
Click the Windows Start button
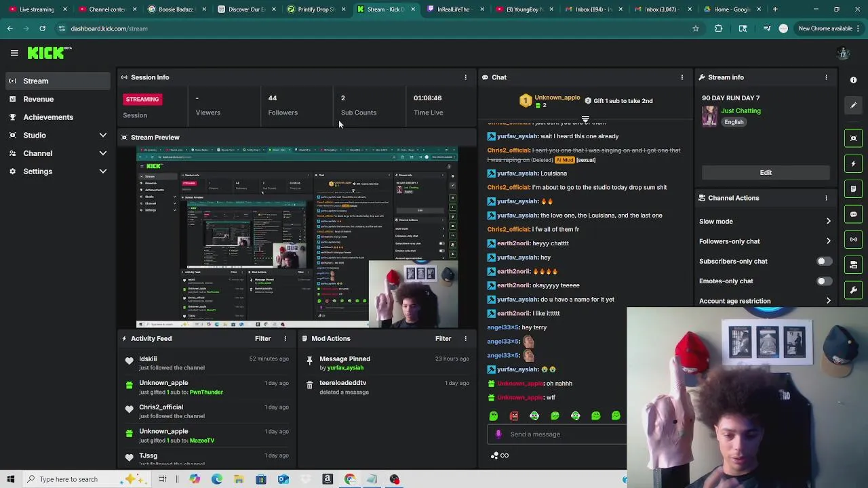[11, 479]
